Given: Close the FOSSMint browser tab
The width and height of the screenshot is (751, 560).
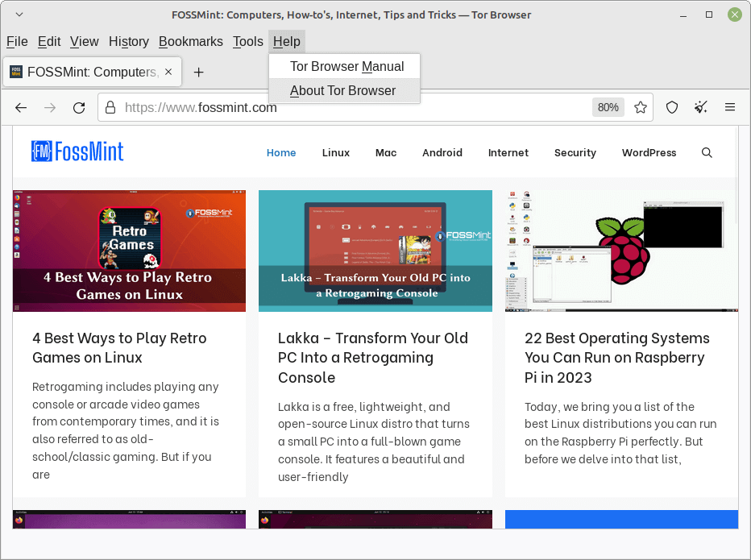Looking at the screenshot, I should (x=168, y=72).
